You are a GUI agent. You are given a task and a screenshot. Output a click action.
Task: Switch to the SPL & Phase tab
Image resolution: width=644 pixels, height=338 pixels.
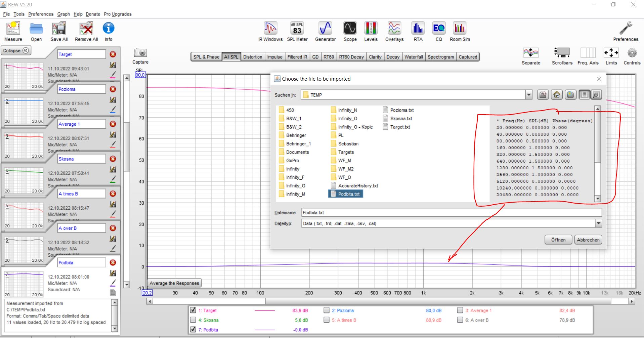coord(206,57)
